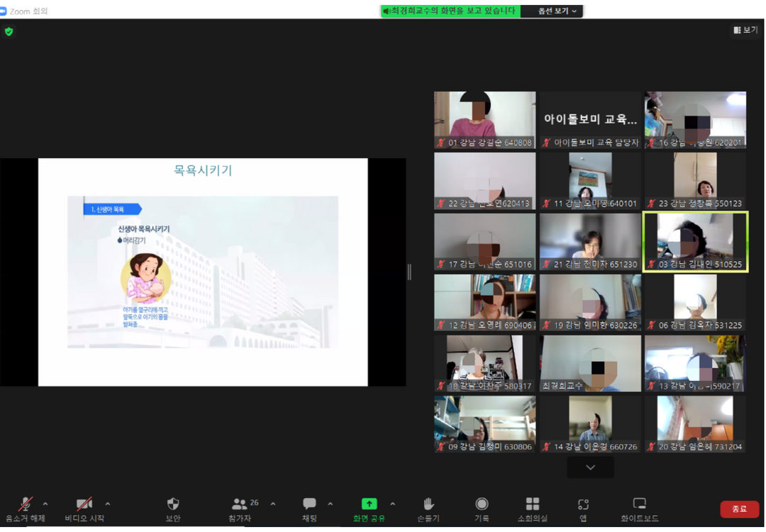The width and height of the screenshot is (766, 532).
Task: Select highlighted tile 03 강남 김내인 510525
Action: point(695,241)
